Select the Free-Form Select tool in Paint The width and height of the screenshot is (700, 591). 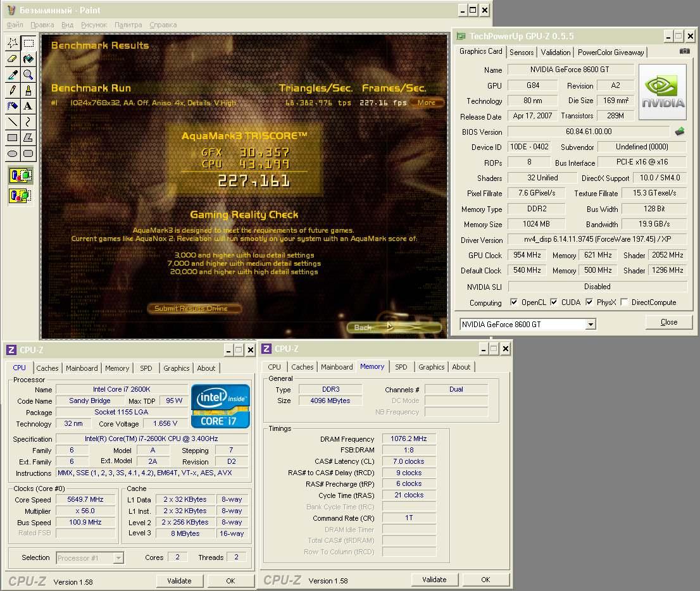click(13, 43)
